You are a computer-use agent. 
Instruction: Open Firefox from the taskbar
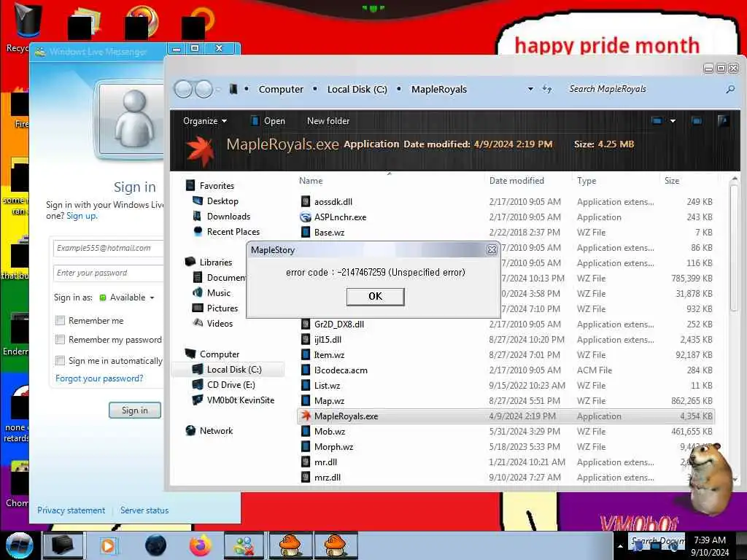(201, 545)
